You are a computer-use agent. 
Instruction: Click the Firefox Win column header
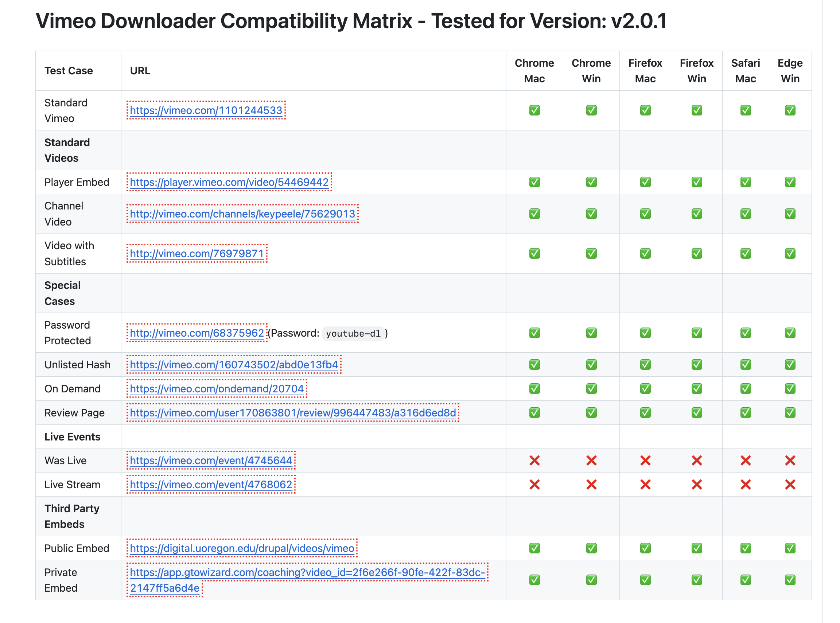pos(697,71)
